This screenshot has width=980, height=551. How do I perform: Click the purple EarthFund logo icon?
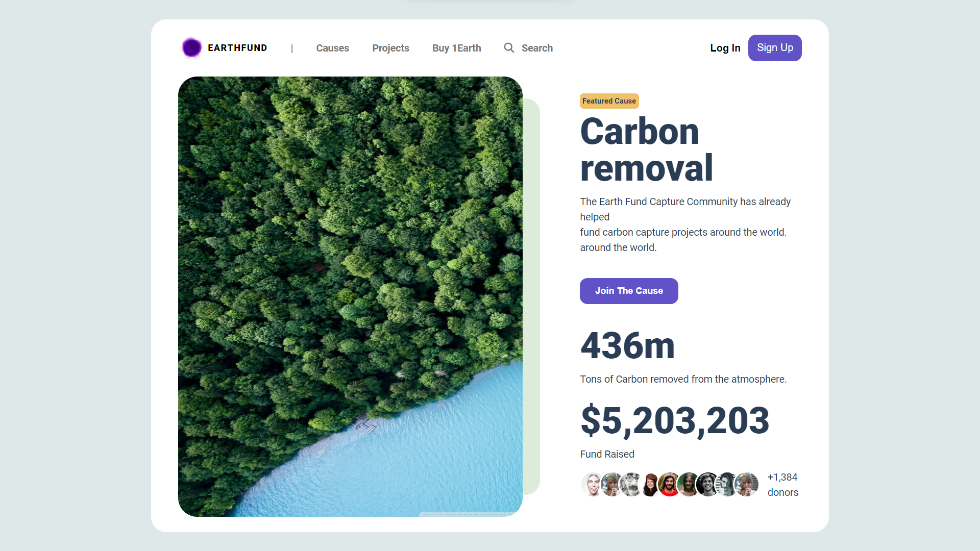click(192, 48)
